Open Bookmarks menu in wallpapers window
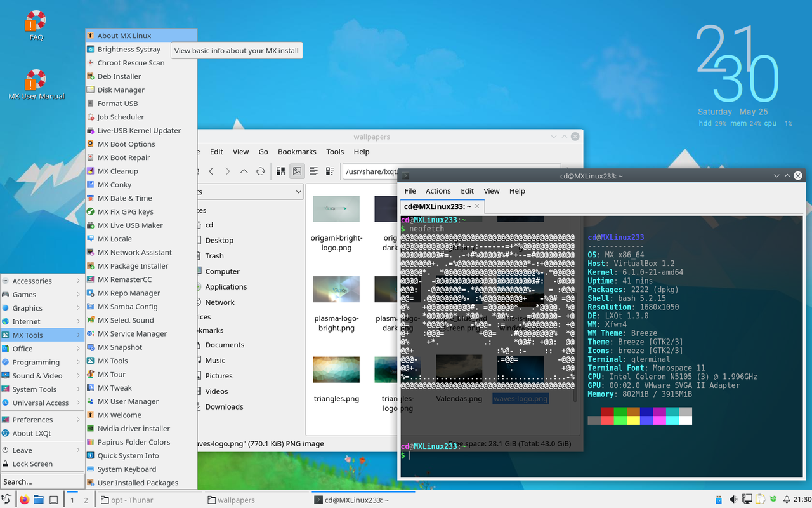 (x=297, y=152)
